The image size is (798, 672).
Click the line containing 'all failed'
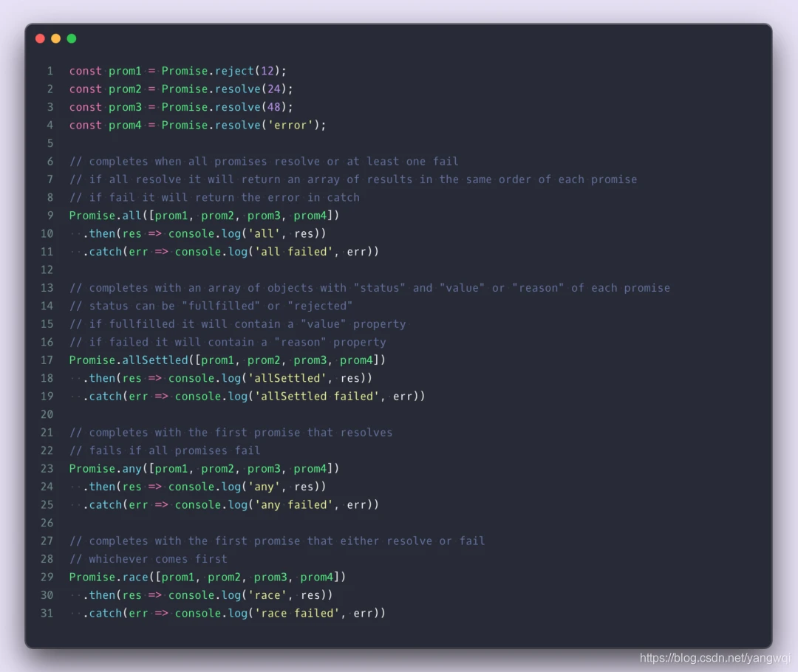(231, 252)
